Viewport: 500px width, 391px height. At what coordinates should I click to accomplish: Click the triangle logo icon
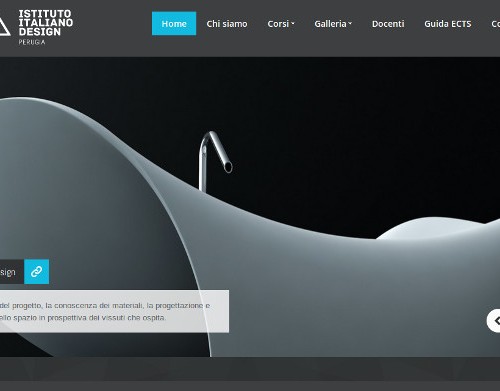(x=4, y=27)
